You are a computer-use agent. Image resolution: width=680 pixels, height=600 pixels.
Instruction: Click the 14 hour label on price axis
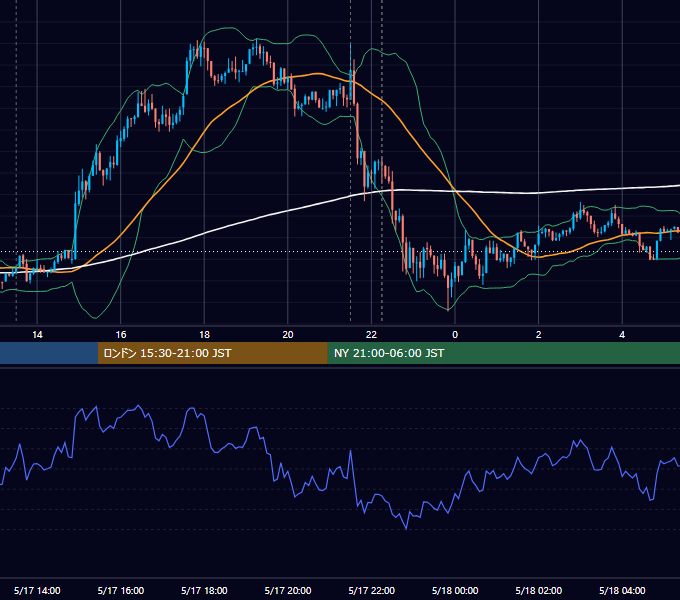point(37,335)
